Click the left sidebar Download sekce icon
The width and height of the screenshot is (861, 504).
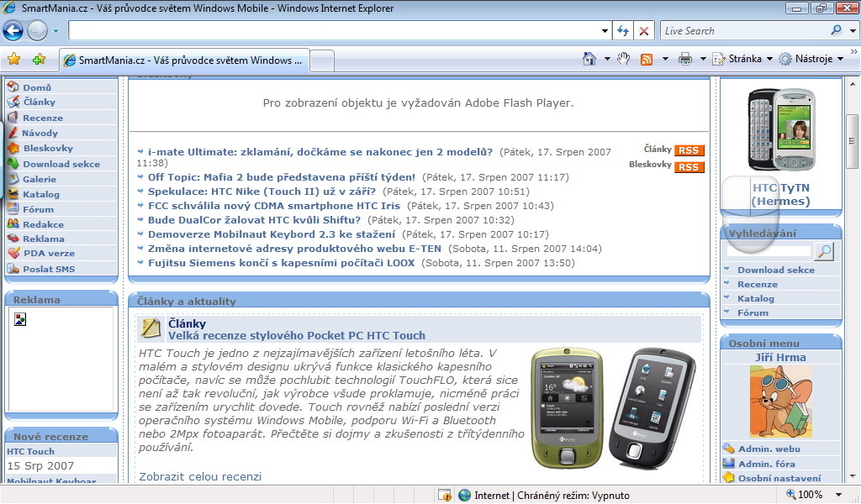13,164
